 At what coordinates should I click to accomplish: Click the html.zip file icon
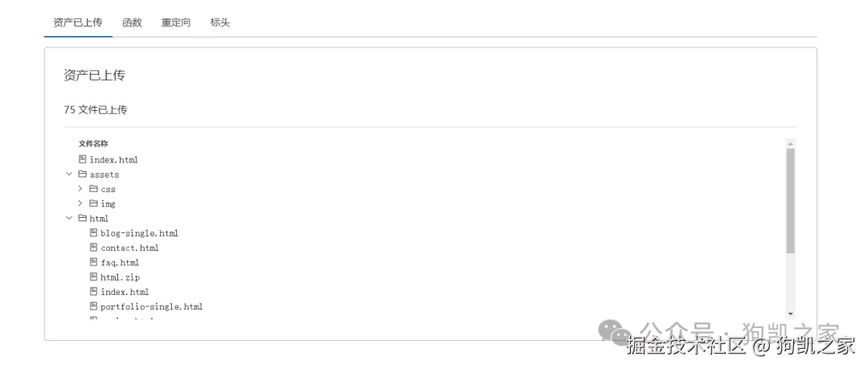click(94, 277)
